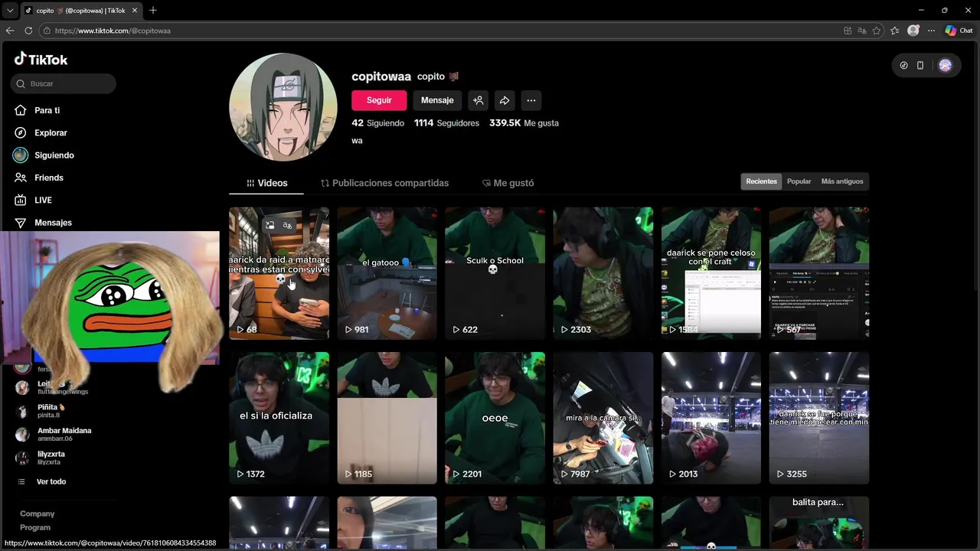Image resolution: width=980 pixels, height=551 pixels.
Task: Sort videos by Recientes
Action: pos(761,181)
